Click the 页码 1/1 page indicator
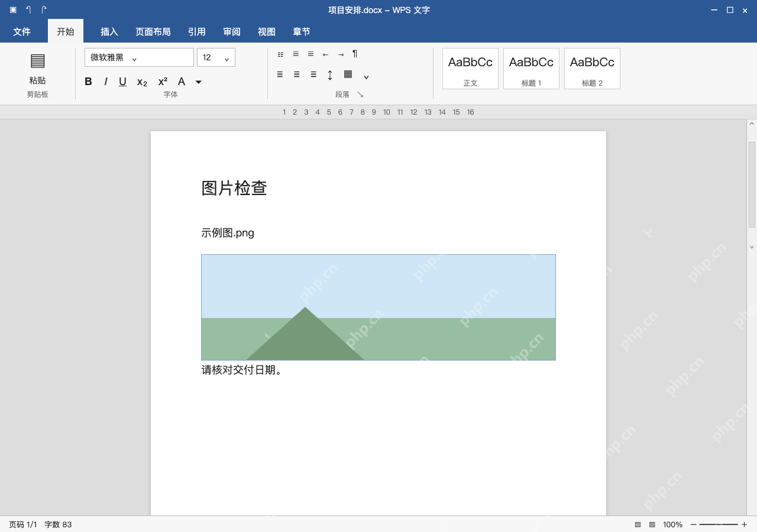Image resolution: width=757 pixels, height=532 pixels. point(23,524)
